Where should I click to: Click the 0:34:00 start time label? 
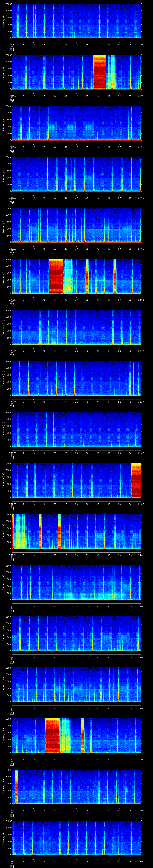[x=12, y=657]
